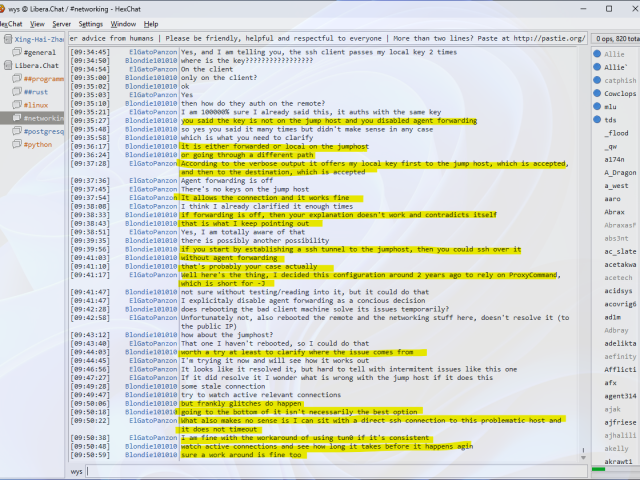The width and height of the screenshot is (640, 480).
Task: Open the Window menu
Action: pos(124,23)
